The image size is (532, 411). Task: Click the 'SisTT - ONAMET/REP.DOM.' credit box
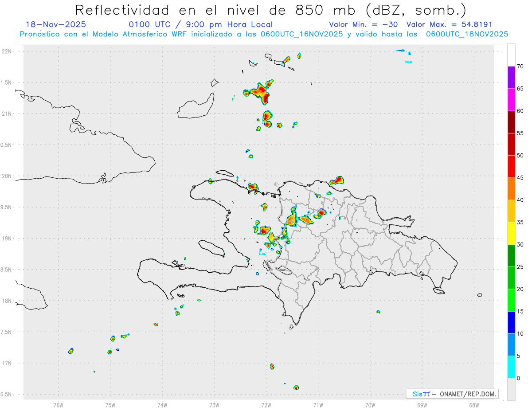[452, 394]
